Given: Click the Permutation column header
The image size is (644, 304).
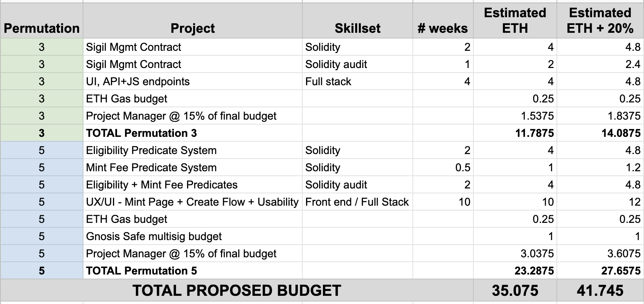Looking at the screenshot, I should 41,28.
